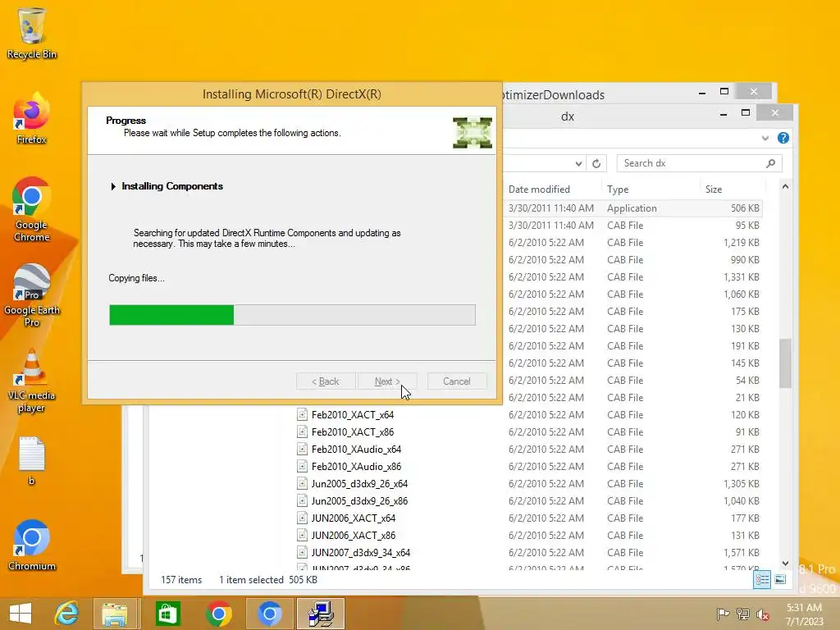Viewport: 840px width, 630px height.
Task: Open the Google Chrome desktop shortcut
Action: tap(31, 209)
